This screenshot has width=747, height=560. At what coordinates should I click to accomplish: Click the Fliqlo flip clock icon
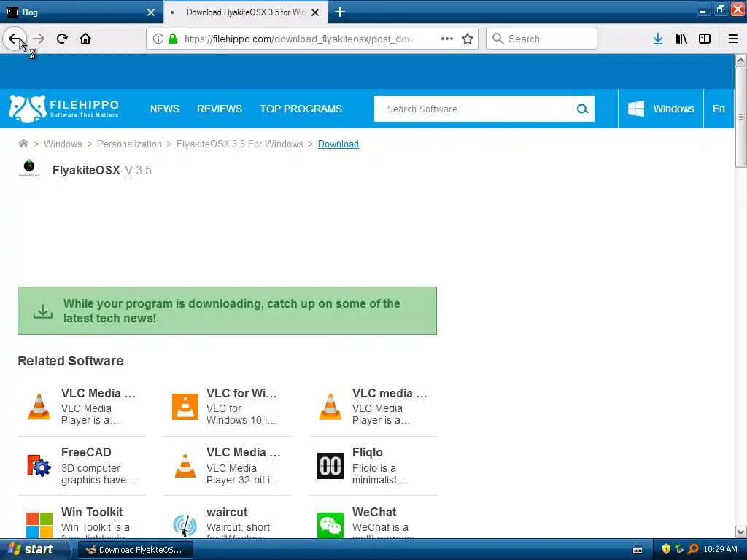pos(330,466)
